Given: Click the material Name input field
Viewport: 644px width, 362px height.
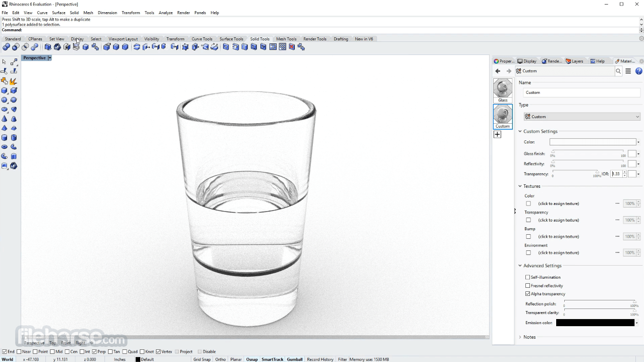Looking at the screenshot, I should coord(582,93).
